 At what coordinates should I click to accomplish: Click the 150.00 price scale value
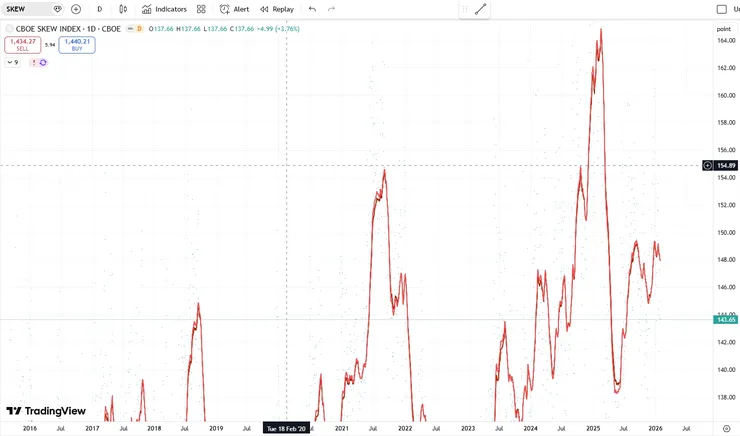(726, 232)
